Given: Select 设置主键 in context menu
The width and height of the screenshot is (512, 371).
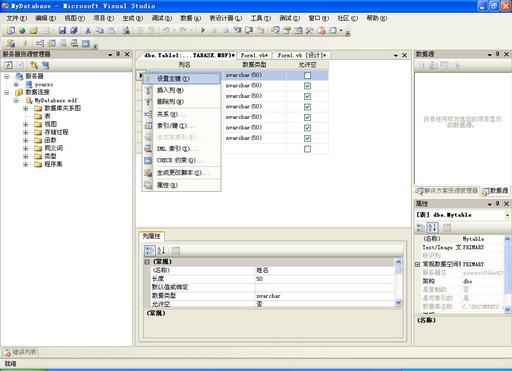Looking at the screenshot, I should [x=181, y=79].
